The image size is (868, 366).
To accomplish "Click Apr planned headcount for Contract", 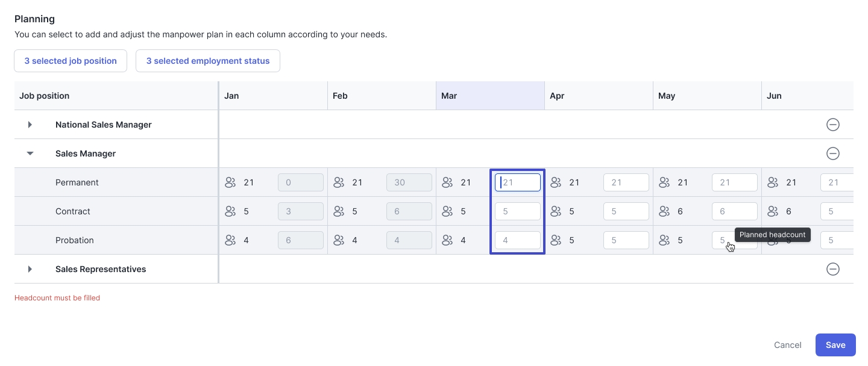I will pyautogui.click(x=626, y=211).
